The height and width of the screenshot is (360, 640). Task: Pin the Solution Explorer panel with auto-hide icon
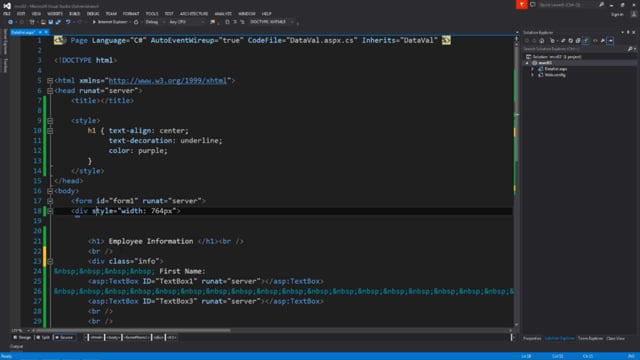pyautogui.click(x=628, y=32)
